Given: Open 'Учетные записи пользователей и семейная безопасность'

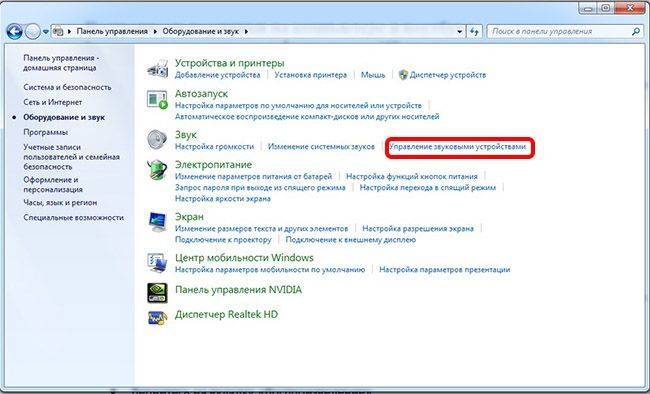Looking at the screenshot, I should (x=71, y=157).
